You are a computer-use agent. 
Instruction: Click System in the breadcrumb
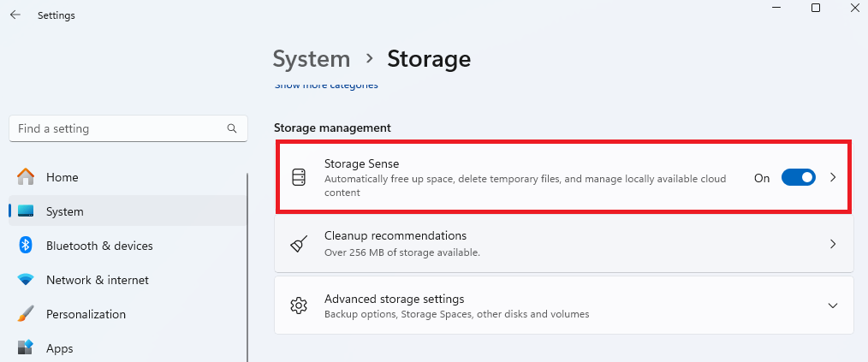(312, 58)
